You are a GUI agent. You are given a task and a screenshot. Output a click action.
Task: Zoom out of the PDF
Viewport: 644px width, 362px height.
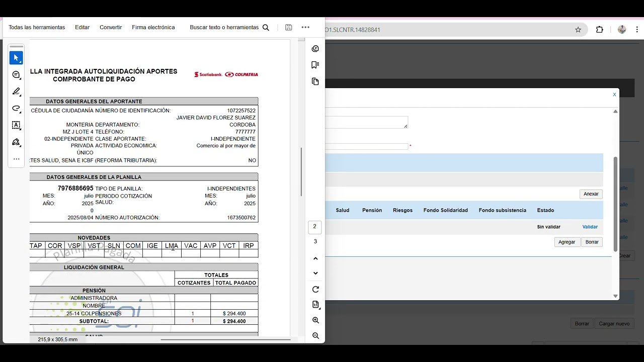[315, 336]
